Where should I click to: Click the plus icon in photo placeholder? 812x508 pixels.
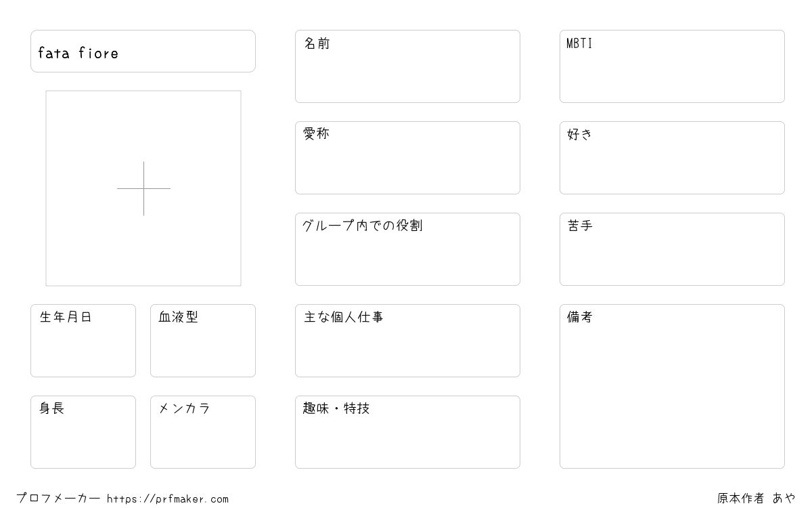click(143, 188)
